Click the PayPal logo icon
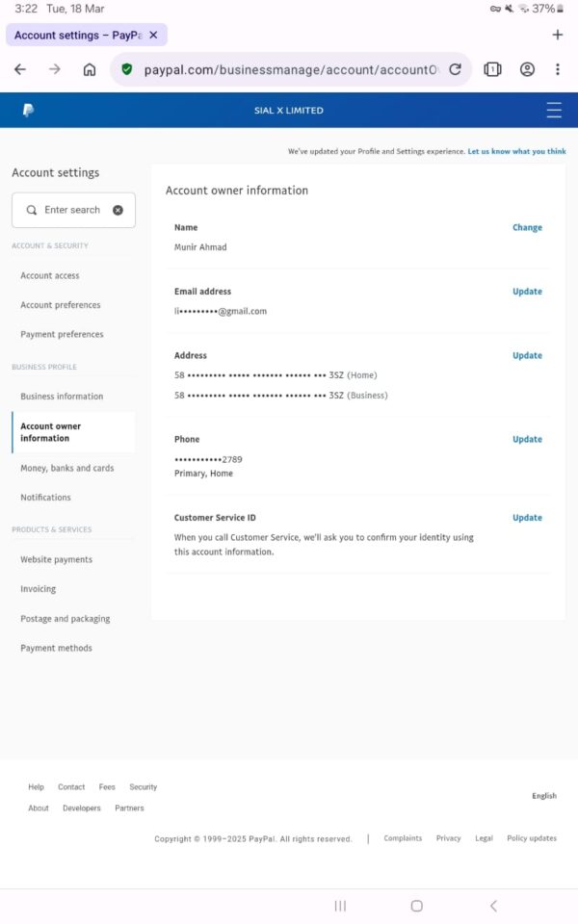The image size is (578, 924). click(28, 111)
